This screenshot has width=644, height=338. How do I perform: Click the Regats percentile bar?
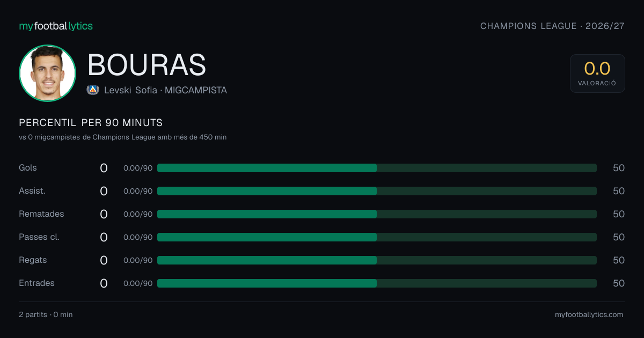(x=377, y=260)
